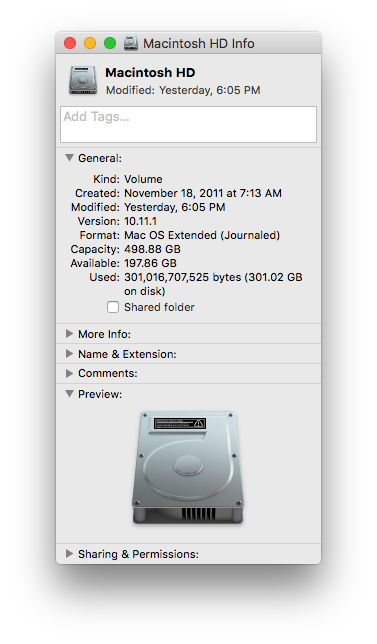Click the Kind value 'Volume'
Image resolution: width=377 pixels, height=644 pixels.
(x=143, y=179)
